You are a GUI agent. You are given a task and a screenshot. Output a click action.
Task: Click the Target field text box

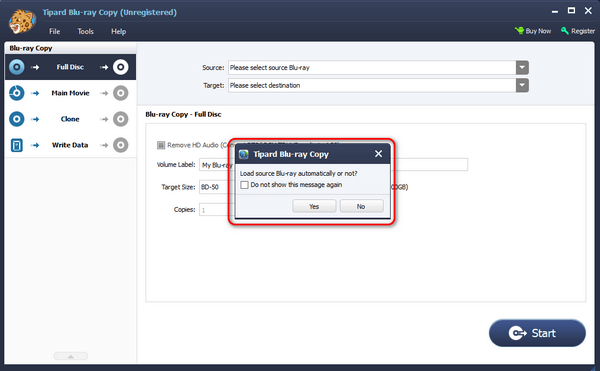372,85
